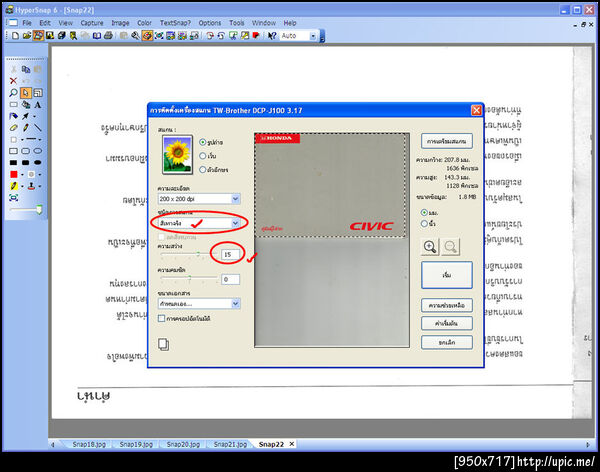Switch to the Snap21.jpg tab
The width and height of the screenshot is (600, 472).
230,444
